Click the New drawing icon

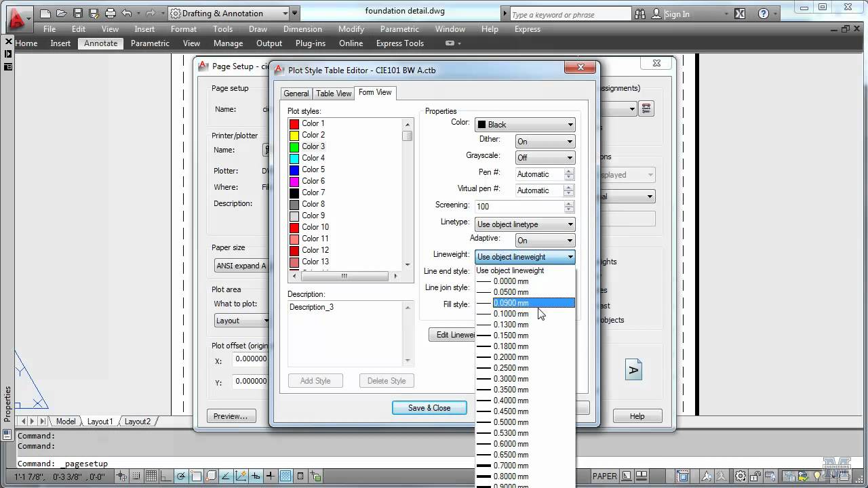45,13
